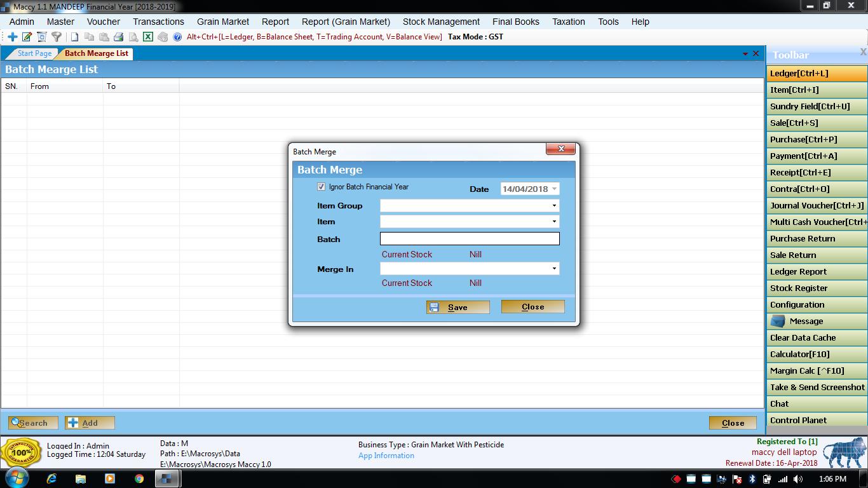Click the Maccy app taskbar icon
868x488 pixels.
coord(166,479)
